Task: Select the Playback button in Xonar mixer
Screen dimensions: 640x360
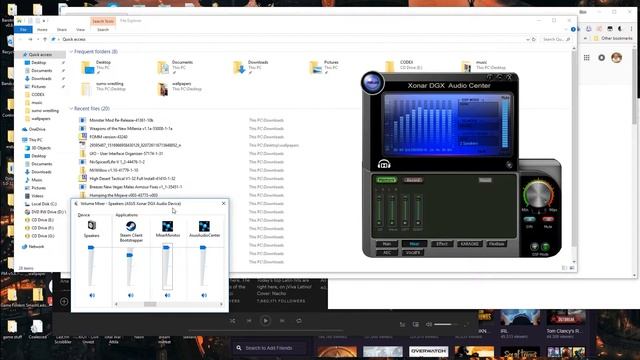Action: click(x=386, y=180)
